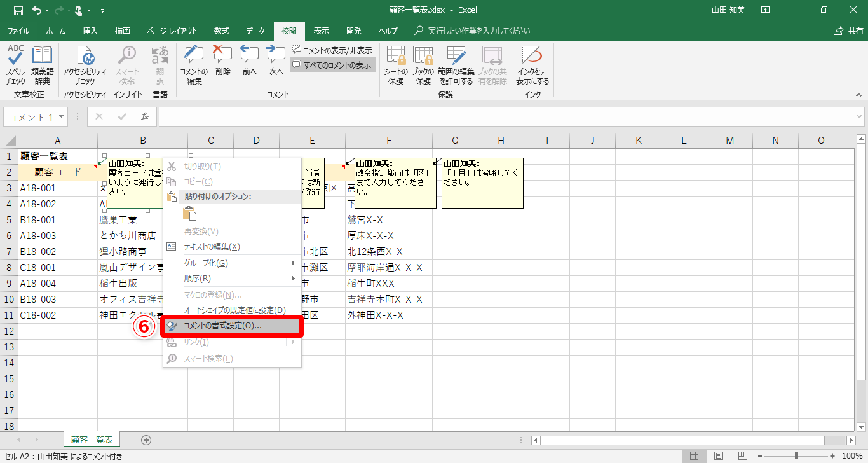Open Ribbon Display Options icon
The height and width of the screenshot is (463, 868).
[x=766, y=10]
